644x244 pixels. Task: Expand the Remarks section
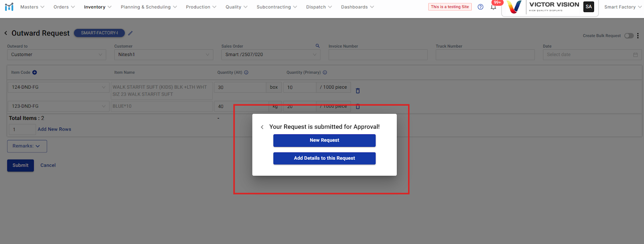pyautogui.click(x=27, y=146)
